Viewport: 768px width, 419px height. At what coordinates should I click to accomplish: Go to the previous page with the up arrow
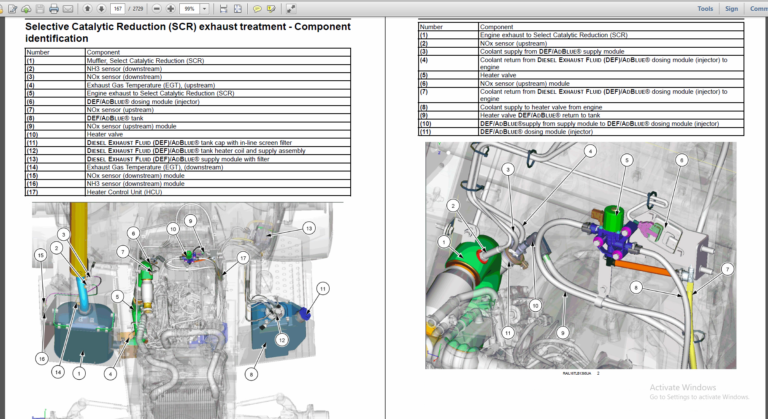pyautogui.click(x=87, y=9)
